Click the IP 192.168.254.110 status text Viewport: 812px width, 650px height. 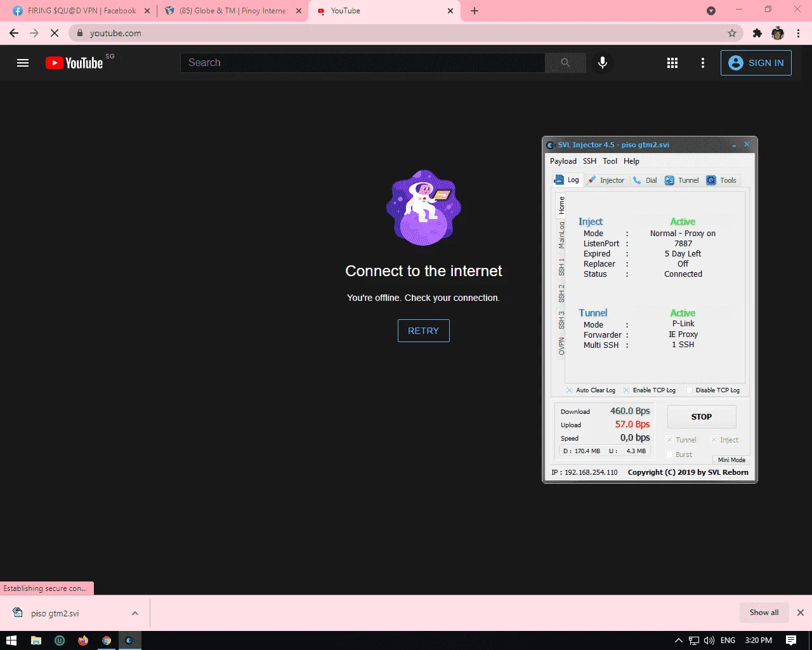pyautogui.click(x=584, y=472)
